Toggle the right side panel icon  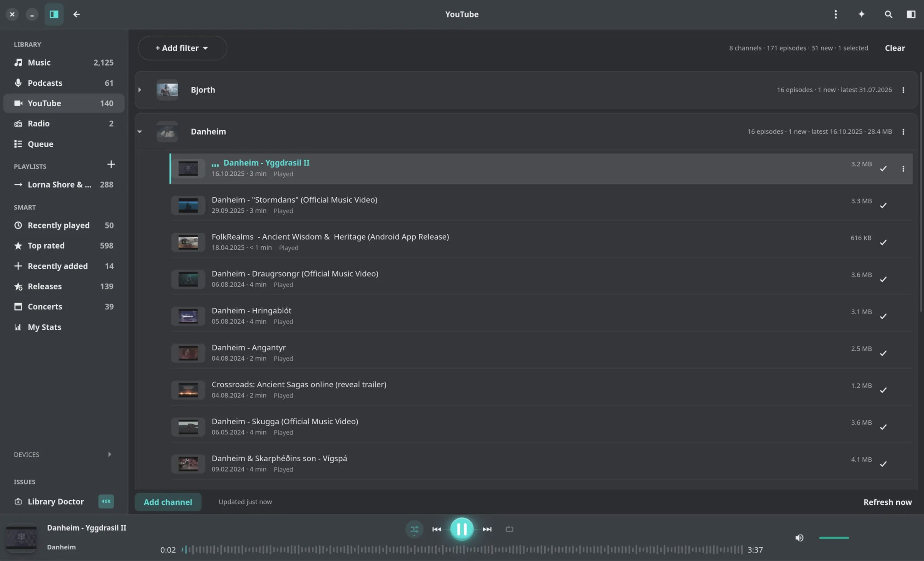tap(911, 14)
